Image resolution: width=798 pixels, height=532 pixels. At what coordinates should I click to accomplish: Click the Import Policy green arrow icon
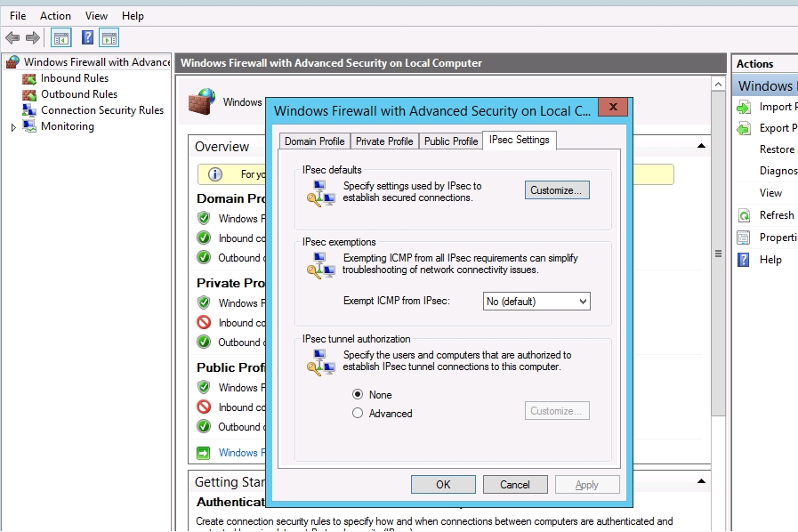[744, 107]
